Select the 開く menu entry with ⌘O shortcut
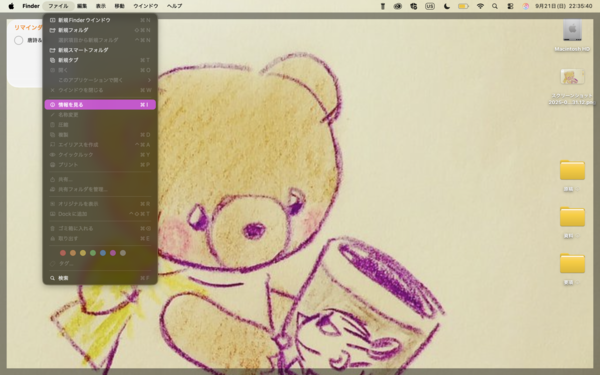The height and width of the screenshot is (375, 600). 100,70
